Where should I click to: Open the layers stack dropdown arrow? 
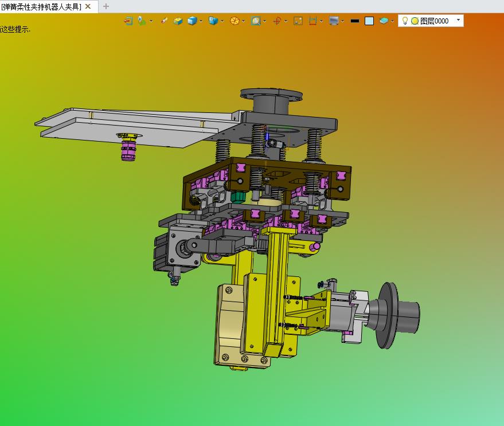pos(392,21)
